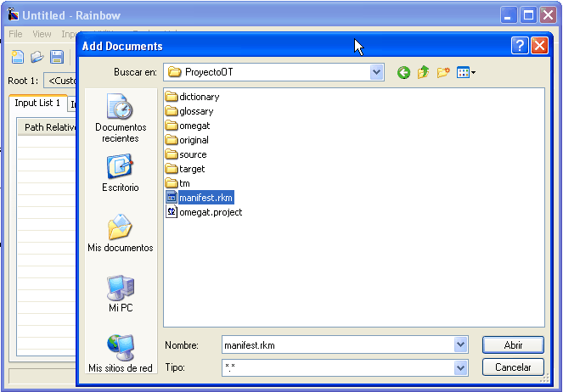Open the Views menu icon
Image resolution: width=563 pixels, height=392 pixels.
(x=465, y=73)
